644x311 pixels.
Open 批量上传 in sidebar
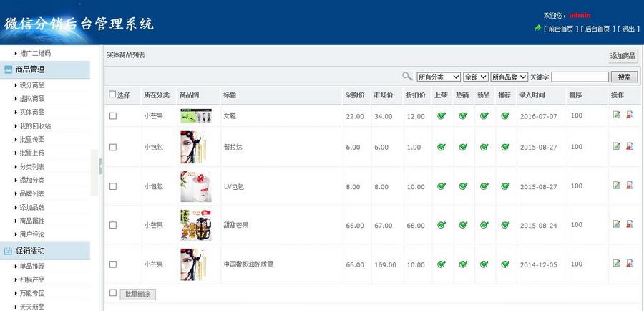[x=32, y=153]
